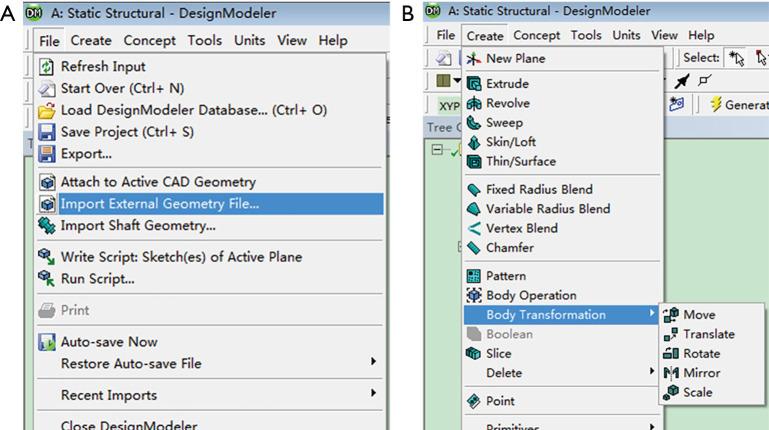Open Units menu in window A
This screenshot has width=769, height=430.
pos(250,41)
